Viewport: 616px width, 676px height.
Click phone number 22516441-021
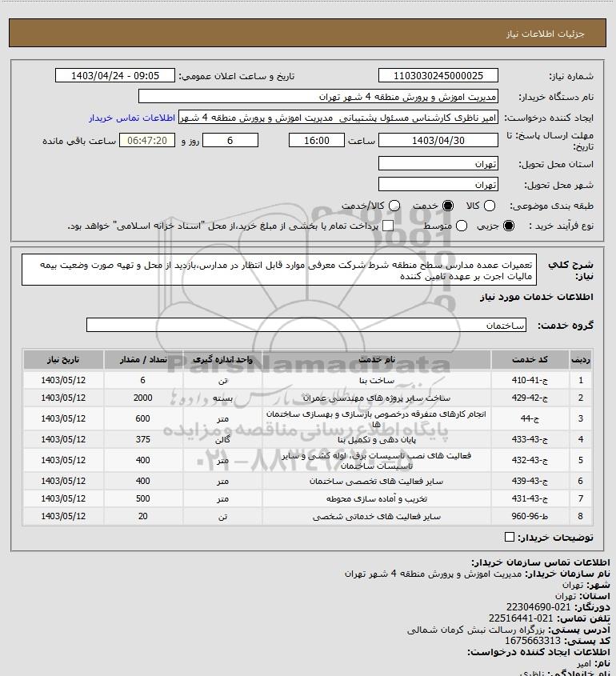[521, 618]
